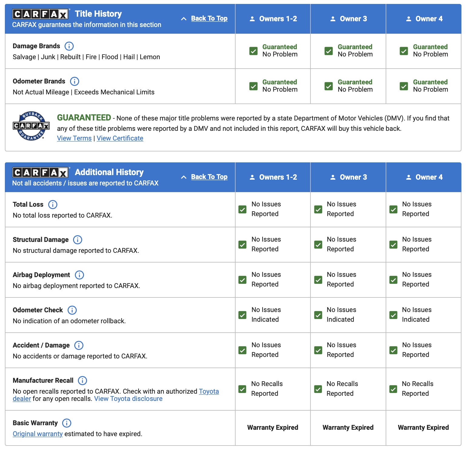Open the Odometer Brands info icon

point(74,81)
